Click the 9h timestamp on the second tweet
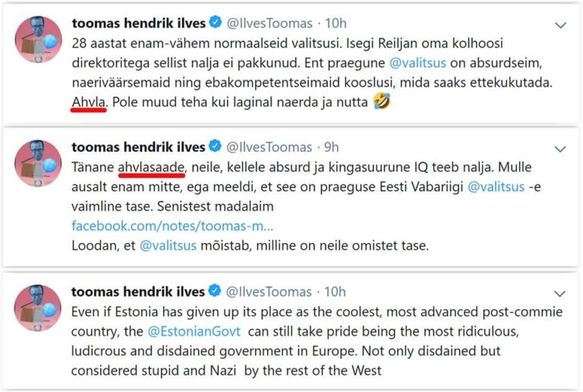The width and height of the screenshot is (583, 392). coord(330,146)
